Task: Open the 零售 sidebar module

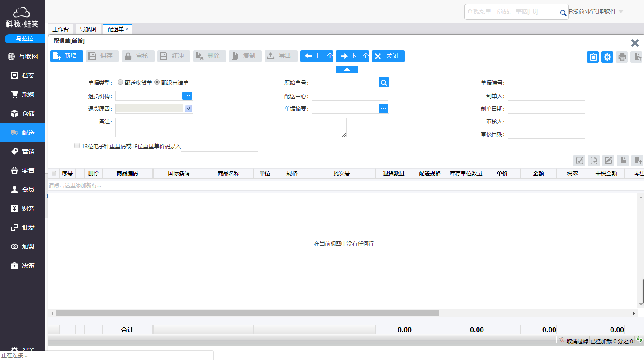Action: [23, 171]
